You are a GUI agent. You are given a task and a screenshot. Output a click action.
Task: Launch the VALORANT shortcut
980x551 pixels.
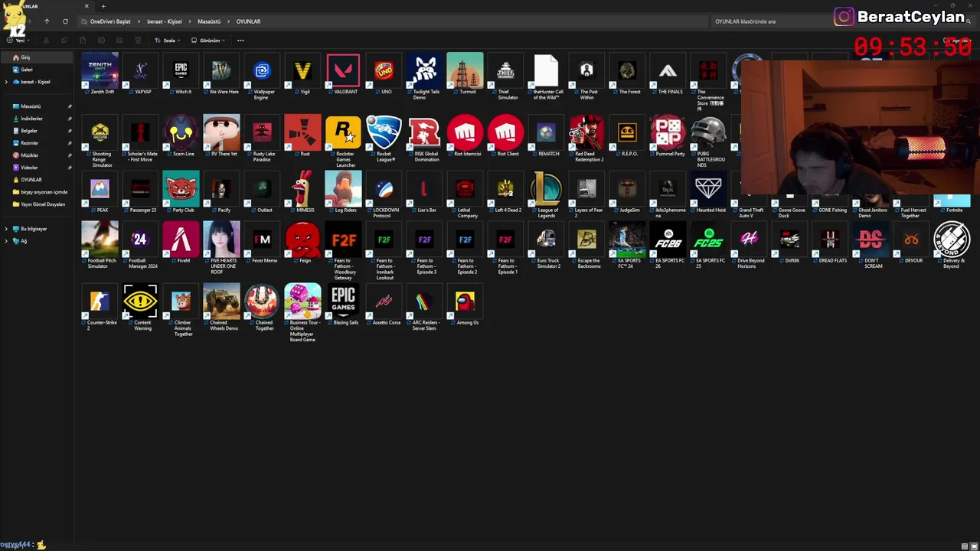point(343,73)
